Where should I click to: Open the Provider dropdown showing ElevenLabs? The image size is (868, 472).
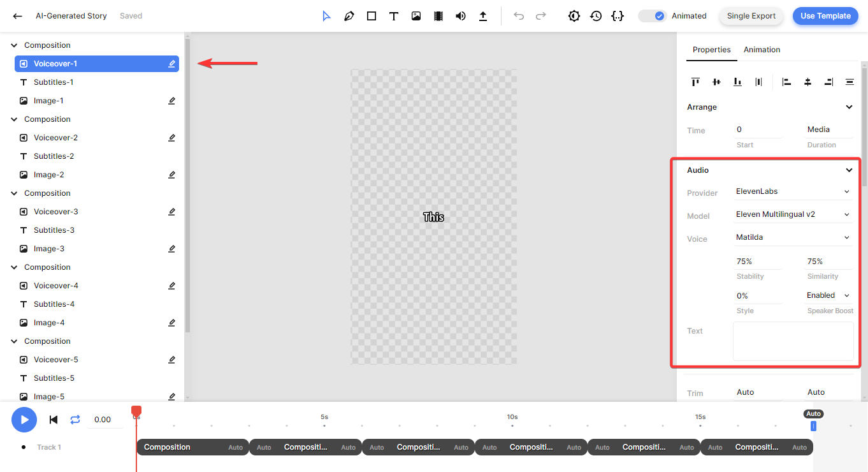tap(792, 191)
